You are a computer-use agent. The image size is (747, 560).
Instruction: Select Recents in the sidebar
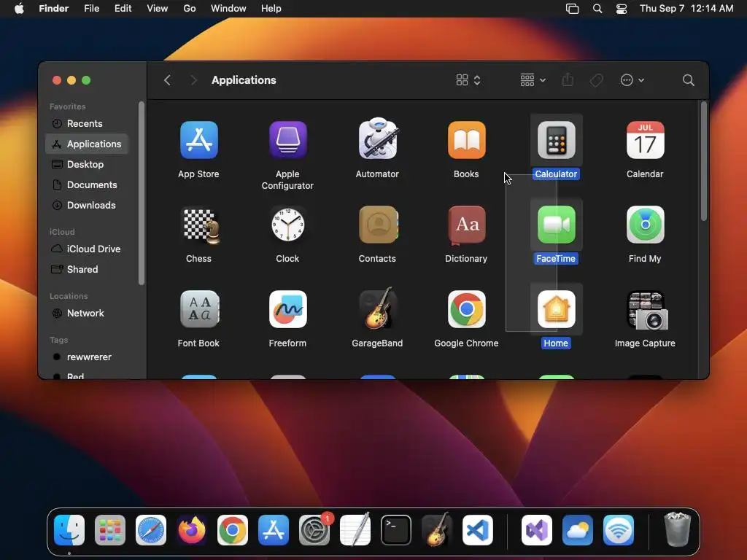point(87,123)
